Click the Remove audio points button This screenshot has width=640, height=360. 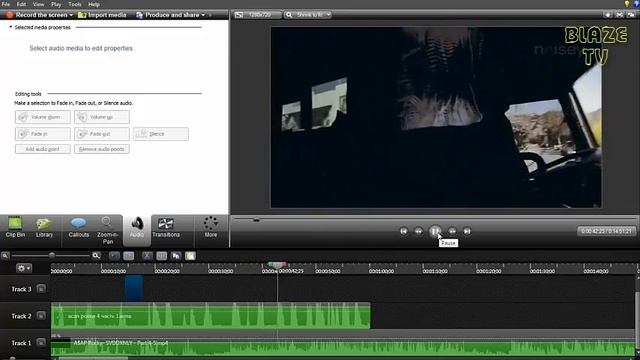coord(102,149)
